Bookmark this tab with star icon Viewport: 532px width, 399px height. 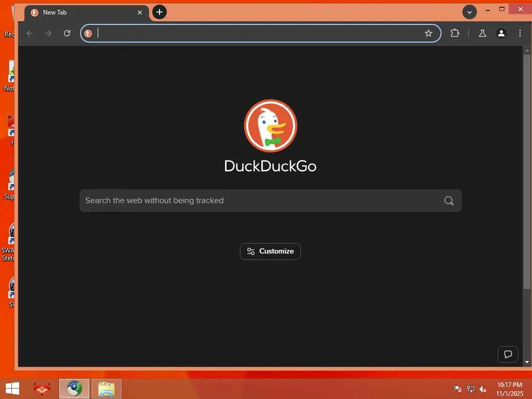click(429, 33)
